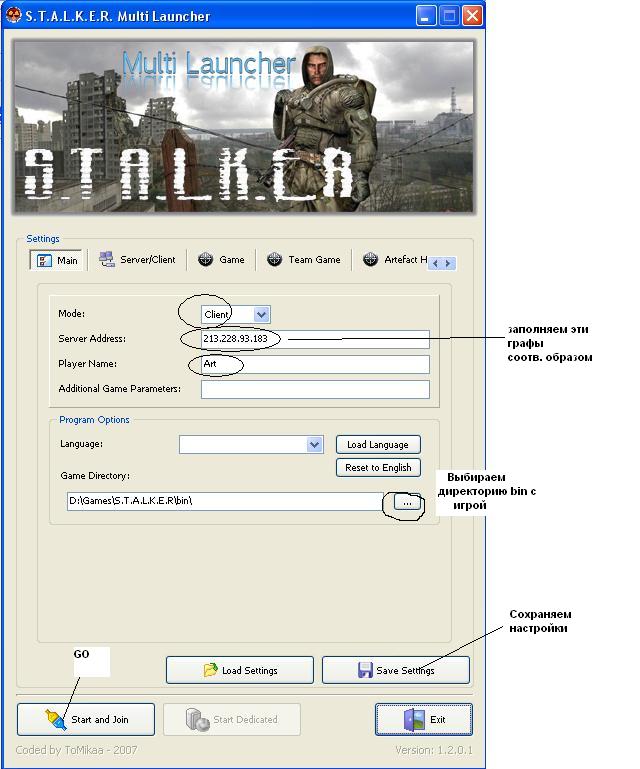Click the Start and Join button
Image resolution: width=640 pixels, height=769 pixels.
(86, 719)
